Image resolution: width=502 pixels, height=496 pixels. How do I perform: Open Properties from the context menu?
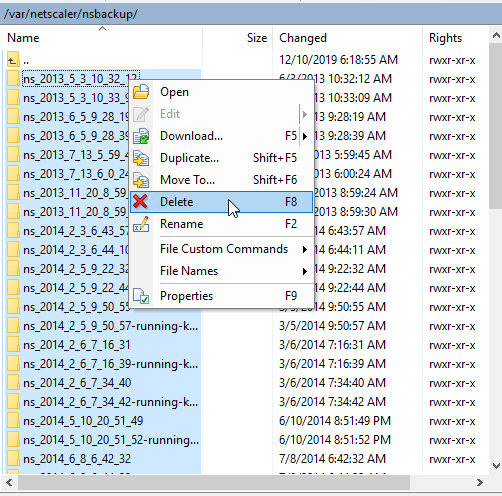click(x=221, y=296)
